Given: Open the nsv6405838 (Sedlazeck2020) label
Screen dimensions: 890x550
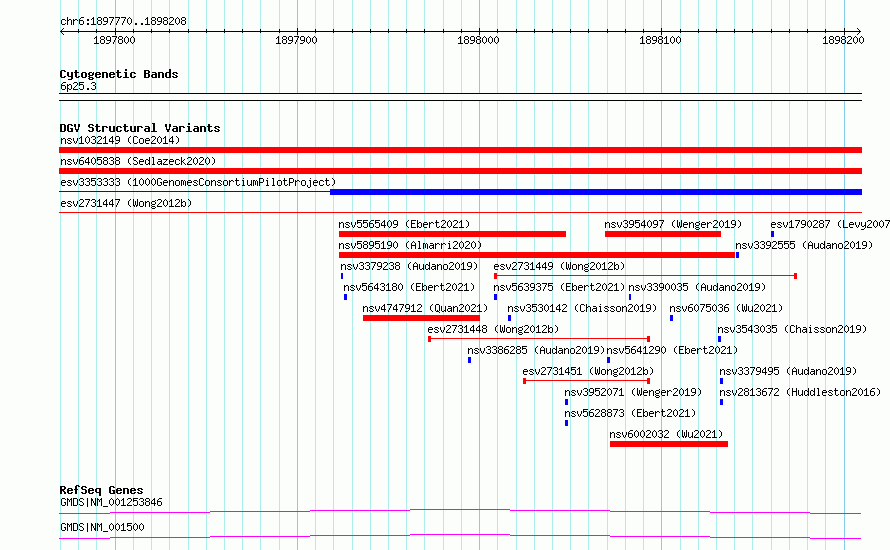Looking at the screenshot, I should tap(138, 161).
